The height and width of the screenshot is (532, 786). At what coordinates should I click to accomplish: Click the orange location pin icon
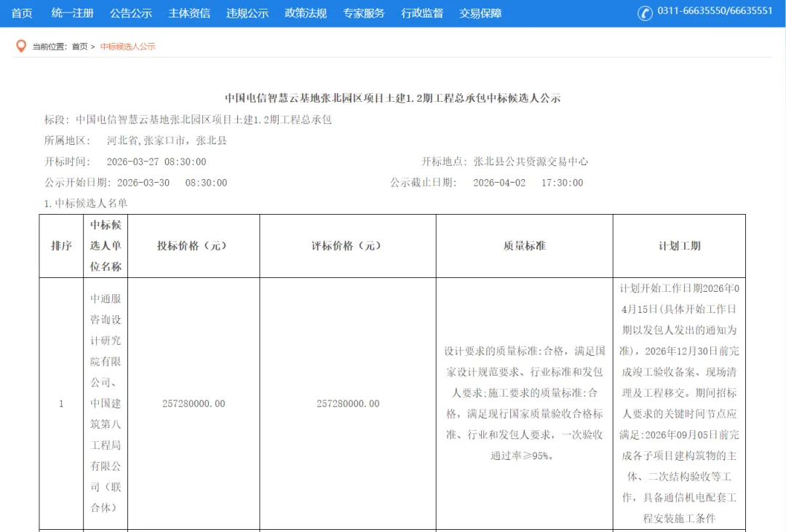pos(21,46)
